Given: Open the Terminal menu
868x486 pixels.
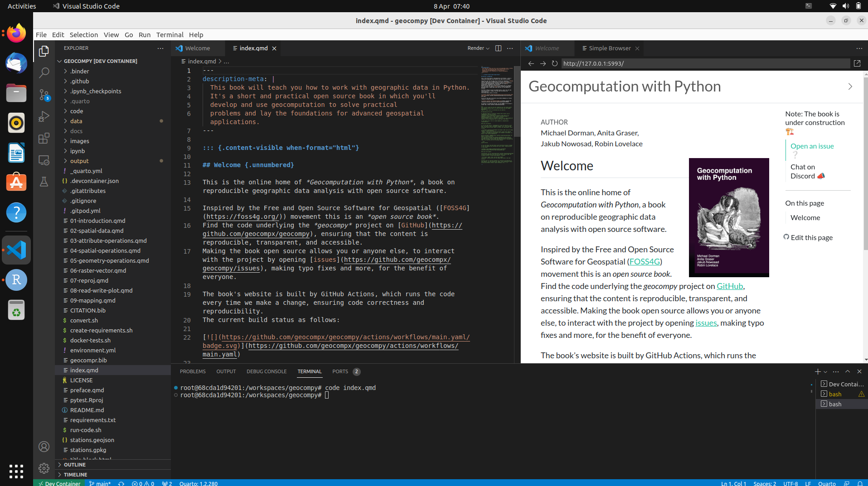Looking at the screenshot, I should (x=170, y=34).
